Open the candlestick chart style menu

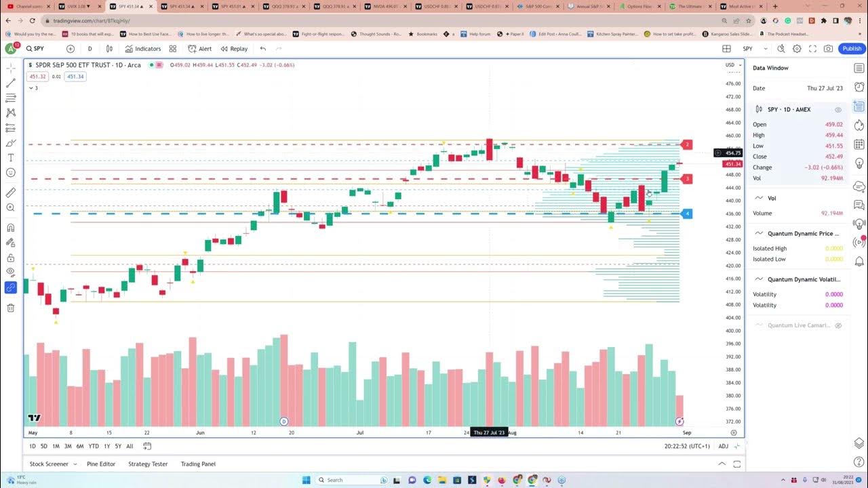click(109, 49)
